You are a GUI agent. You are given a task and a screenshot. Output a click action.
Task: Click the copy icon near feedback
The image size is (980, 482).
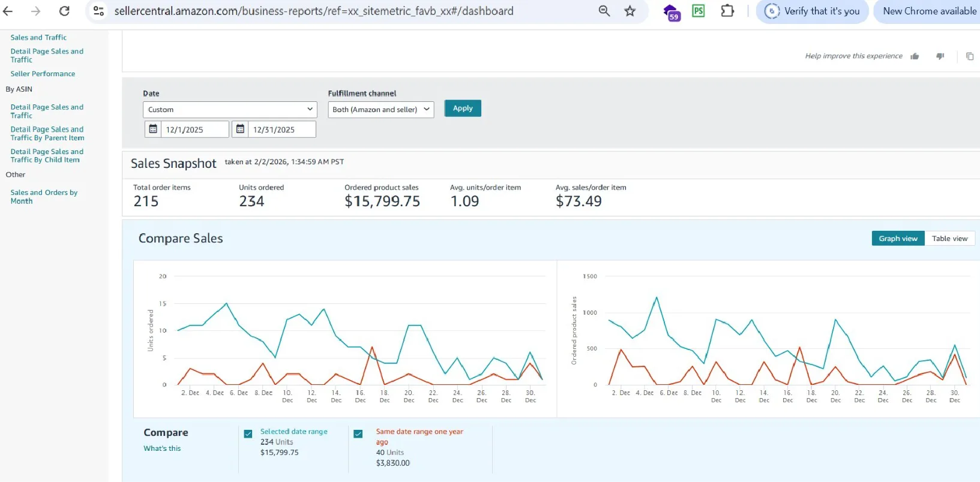point(969,56)
